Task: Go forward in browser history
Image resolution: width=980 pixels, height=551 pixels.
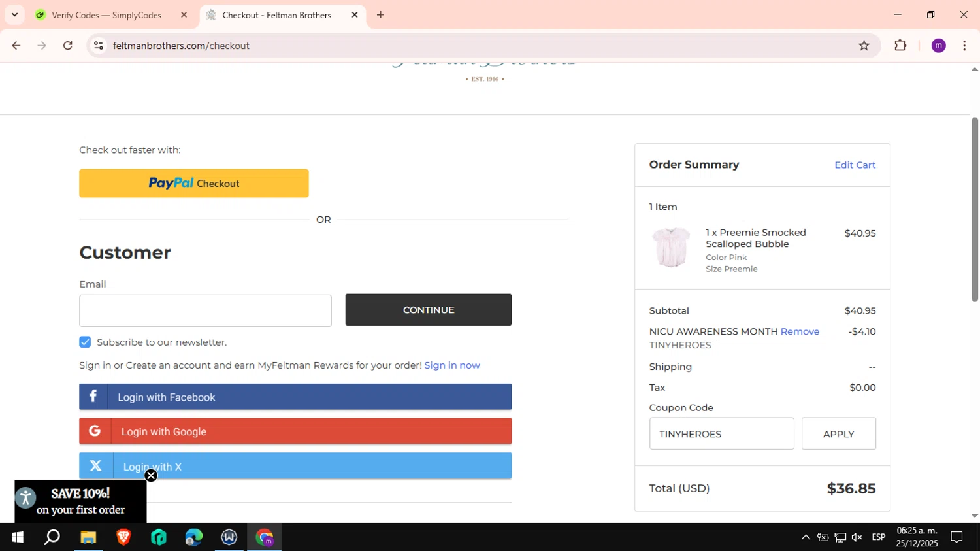Action: pyautogui.click(x=42, y=46)
